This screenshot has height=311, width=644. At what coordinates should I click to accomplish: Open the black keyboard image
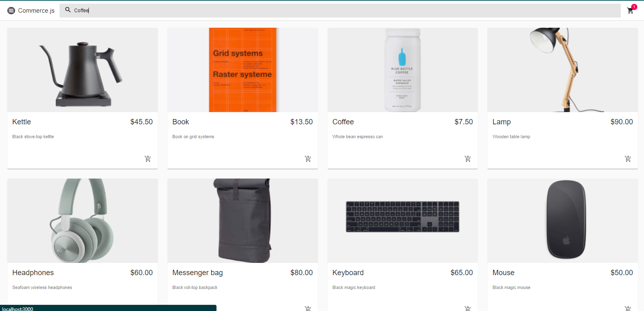(x=403, y=221)
